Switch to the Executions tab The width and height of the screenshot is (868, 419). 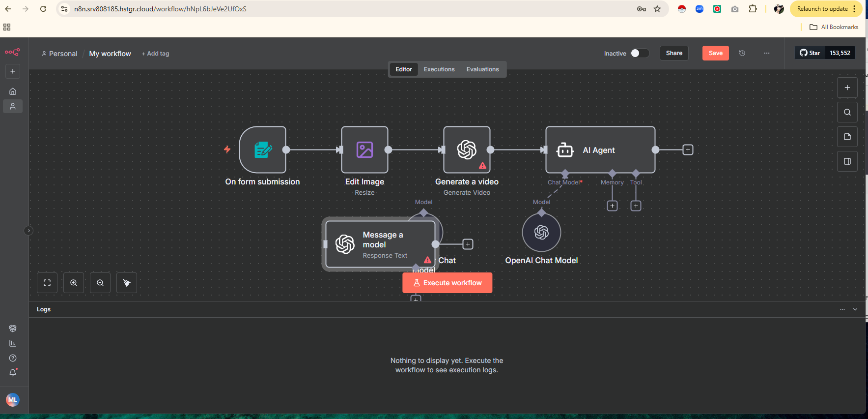click(x=439, y=69)
